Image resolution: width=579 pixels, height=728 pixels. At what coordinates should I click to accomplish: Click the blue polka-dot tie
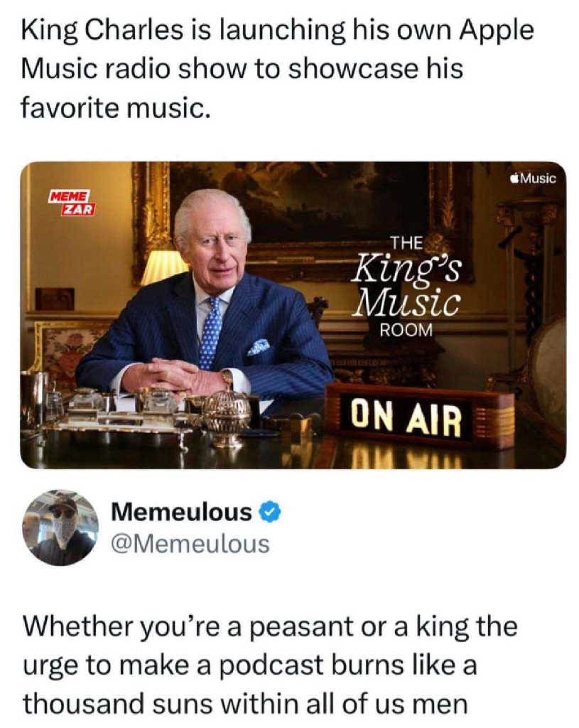(211, 333)
